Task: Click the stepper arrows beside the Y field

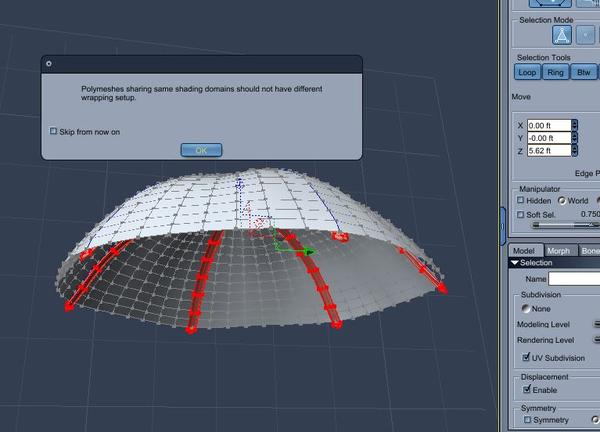Action: (x=574, y=138)
